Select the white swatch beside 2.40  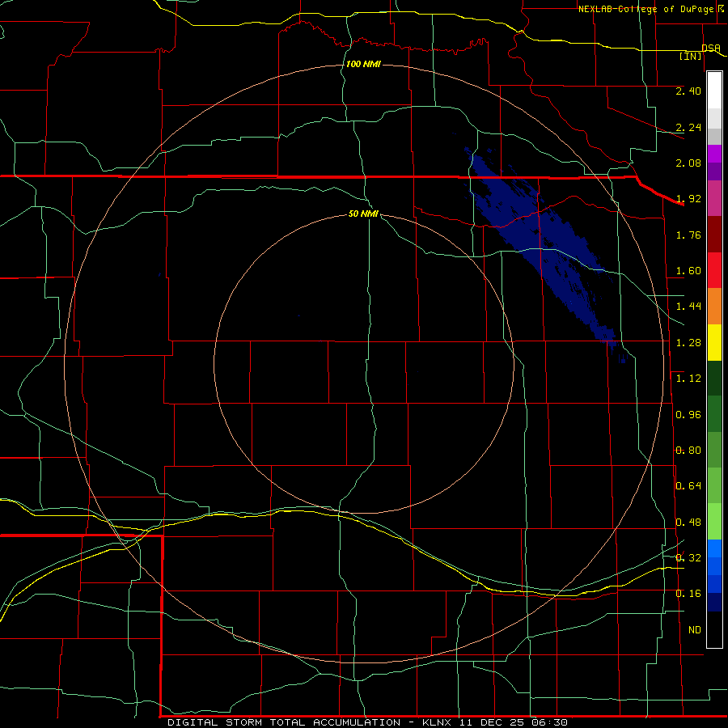point(714,91)
